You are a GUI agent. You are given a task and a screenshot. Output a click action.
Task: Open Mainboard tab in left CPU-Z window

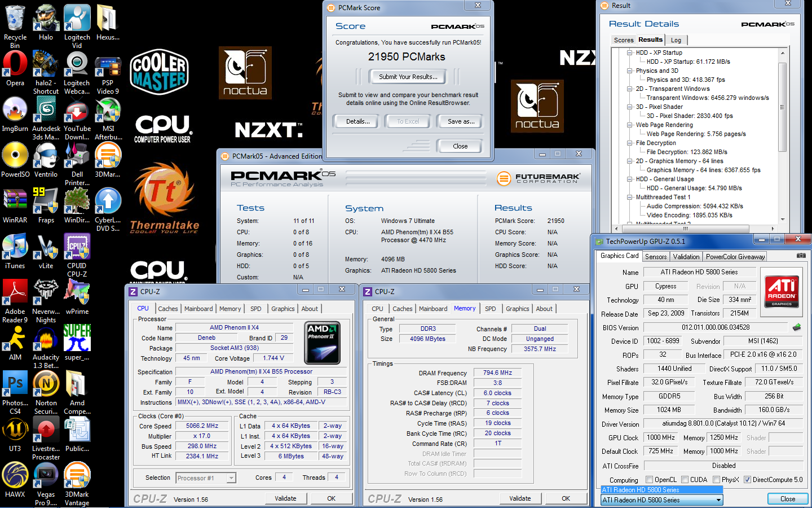coord(198,309)
